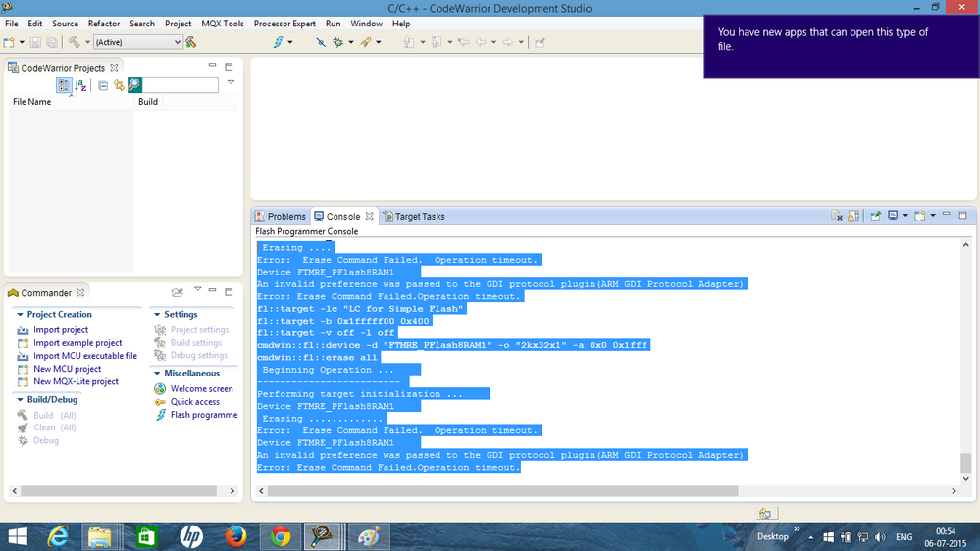
Task: Toggle Pin Console icon
Action: (876, 216)
